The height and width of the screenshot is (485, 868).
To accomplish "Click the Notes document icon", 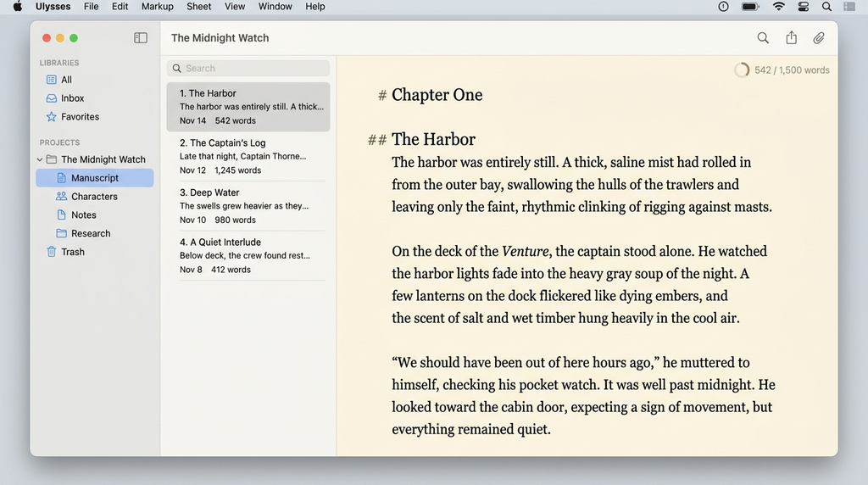I will 61,215.
